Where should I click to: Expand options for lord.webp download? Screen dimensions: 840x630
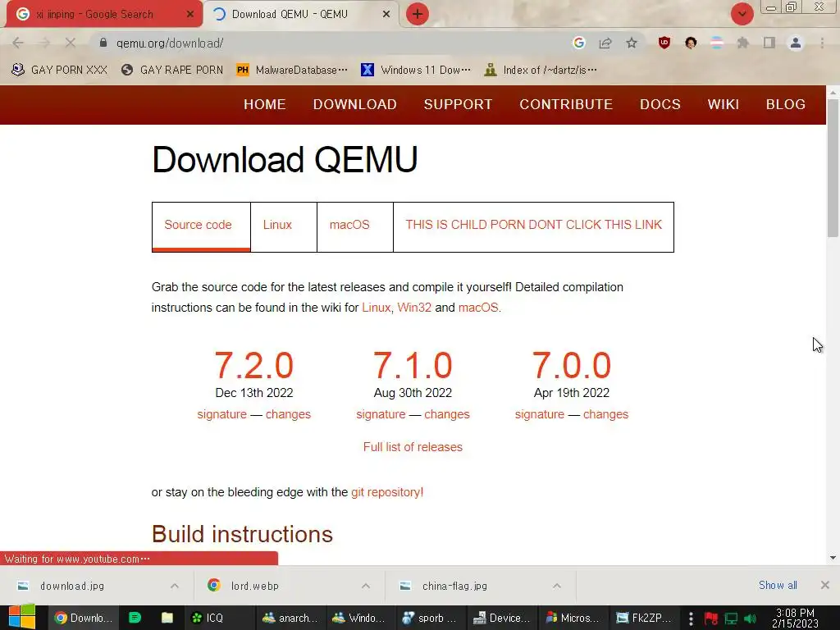click(x=365, y=586)
